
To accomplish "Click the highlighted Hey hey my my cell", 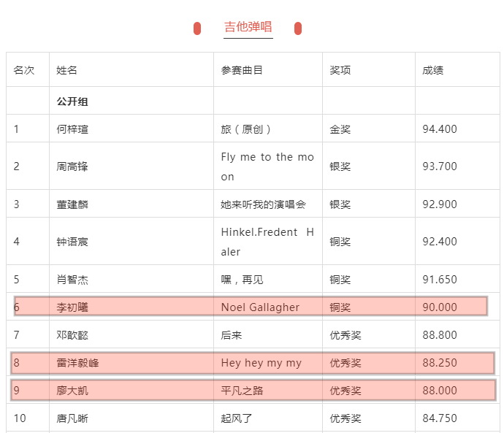I will [x=261, y=363].
